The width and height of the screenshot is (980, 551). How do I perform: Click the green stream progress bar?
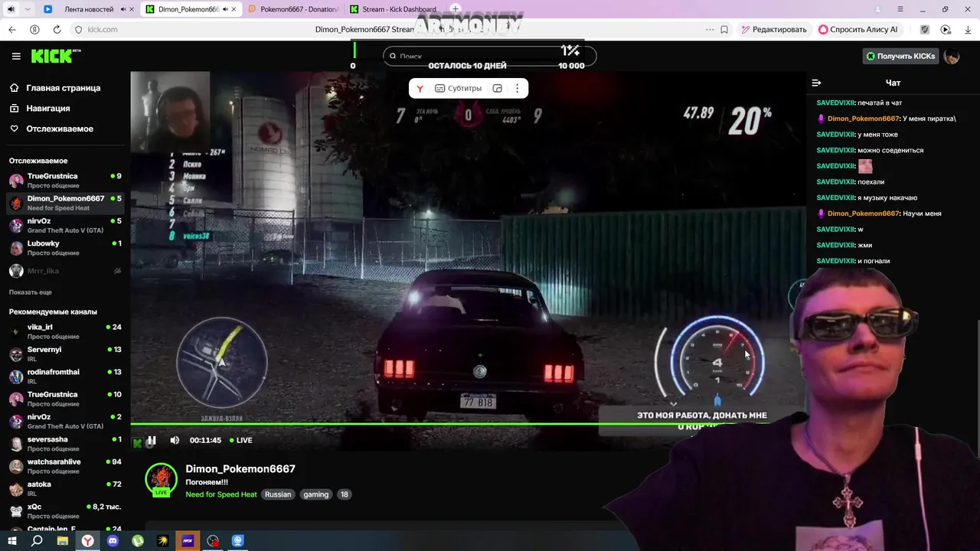(x=468, y=423)
